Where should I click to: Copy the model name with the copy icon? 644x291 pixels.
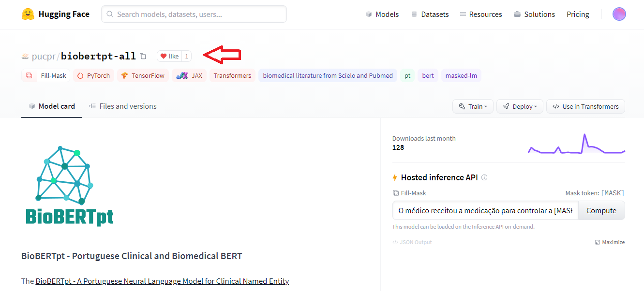pos(143,57)
